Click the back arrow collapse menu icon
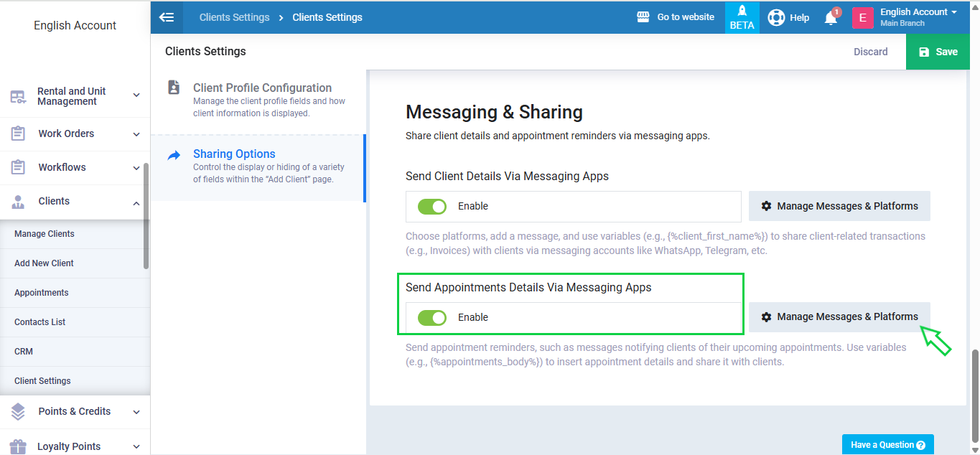This screenshot has height=455, width=980. (167, 17)
